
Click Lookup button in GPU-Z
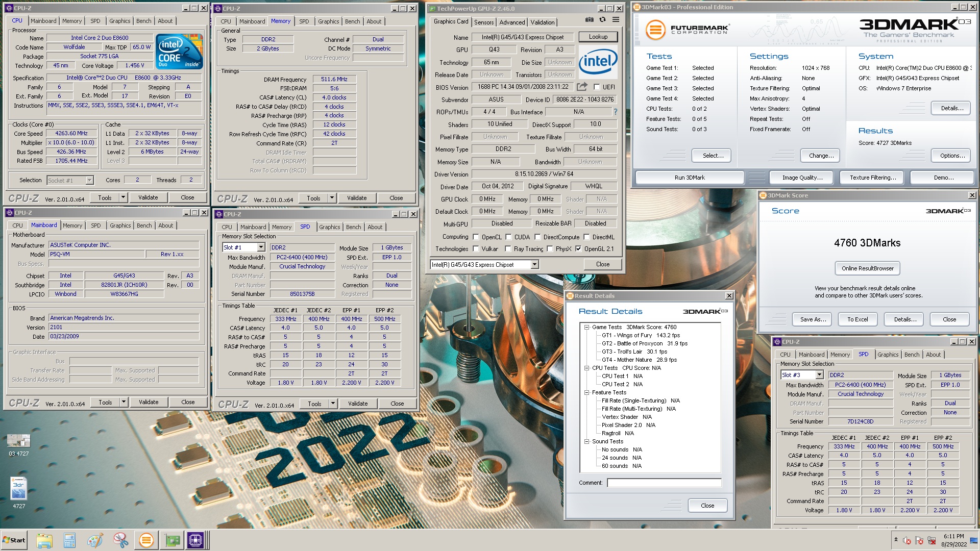[x=598, y=37]
